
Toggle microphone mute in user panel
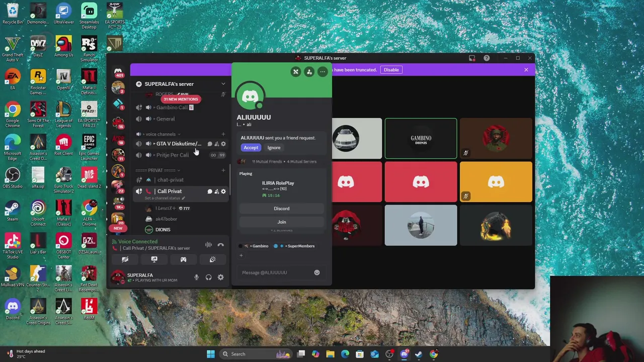click(196, 278)
